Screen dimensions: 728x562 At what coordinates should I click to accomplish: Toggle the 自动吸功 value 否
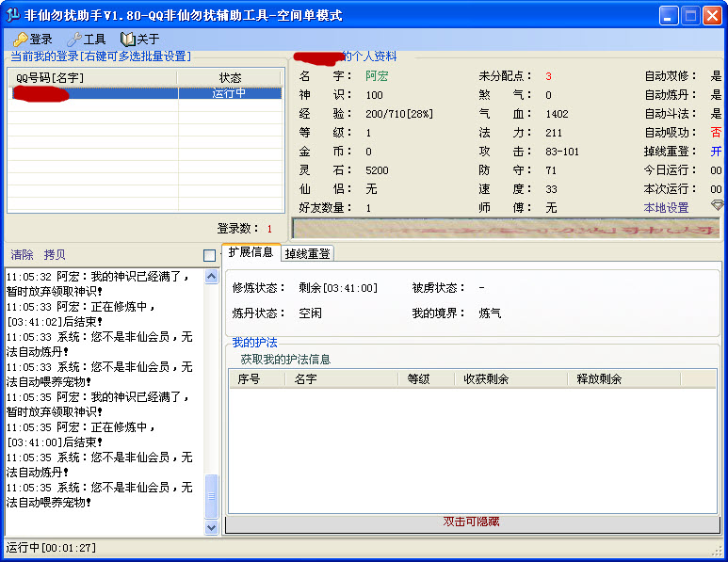(x=716, y=132)
